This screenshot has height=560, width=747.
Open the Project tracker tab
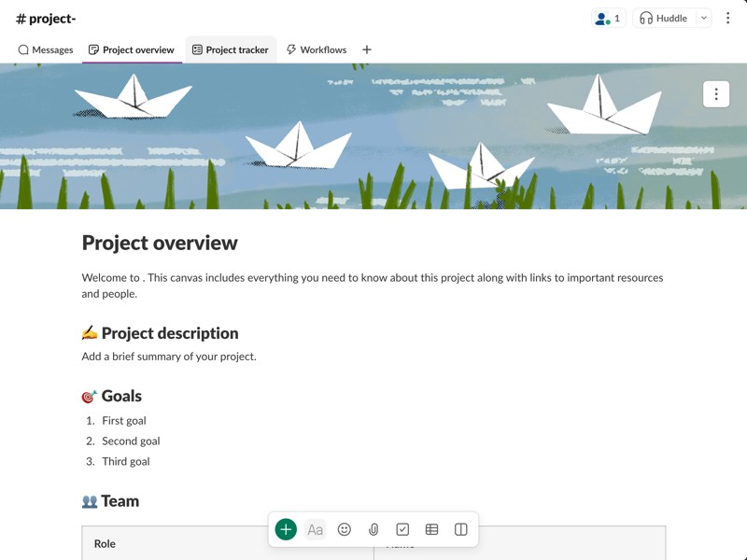[230, 49]
